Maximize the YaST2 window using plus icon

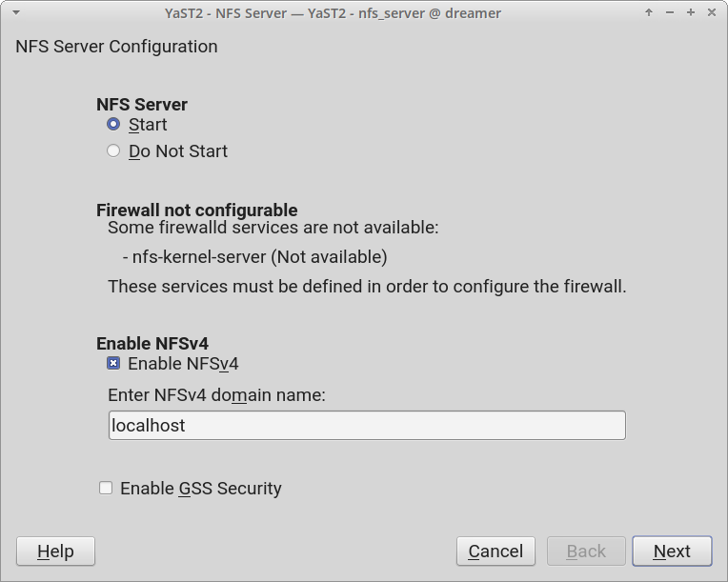[x=691, y=13]
